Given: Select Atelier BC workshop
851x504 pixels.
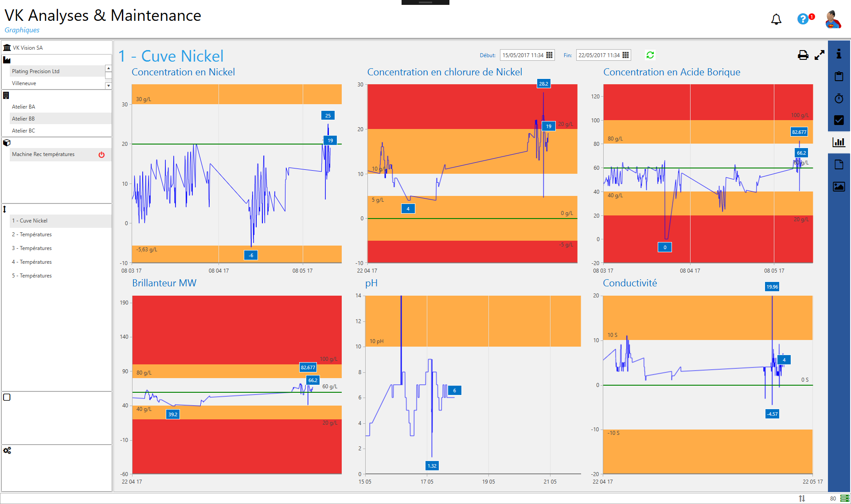Looking at the screenshot, I should click(x=23, y=131).
